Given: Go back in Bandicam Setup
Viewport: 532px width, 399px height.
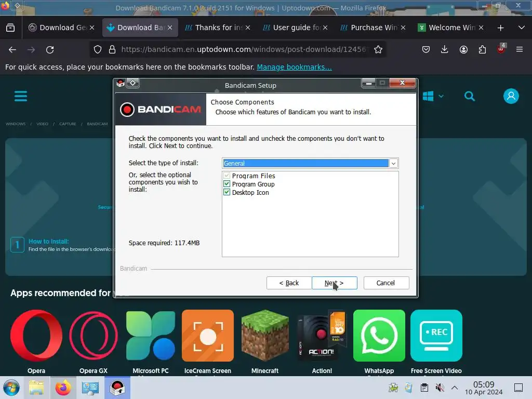Looking at the screenshot, I should tap(289, 283).
